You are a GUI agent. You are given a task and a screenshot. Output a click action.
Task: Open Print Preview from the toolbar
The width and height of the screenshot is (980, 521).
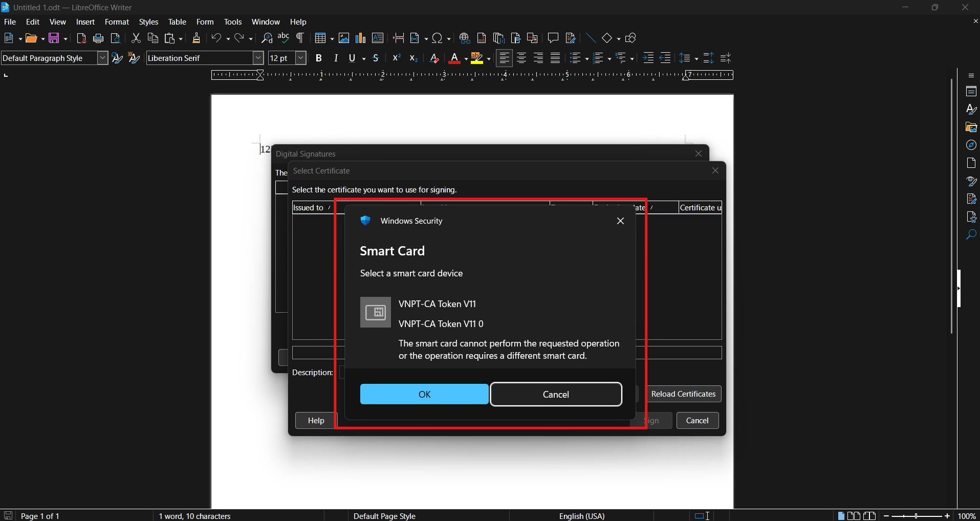pos(116,38)
